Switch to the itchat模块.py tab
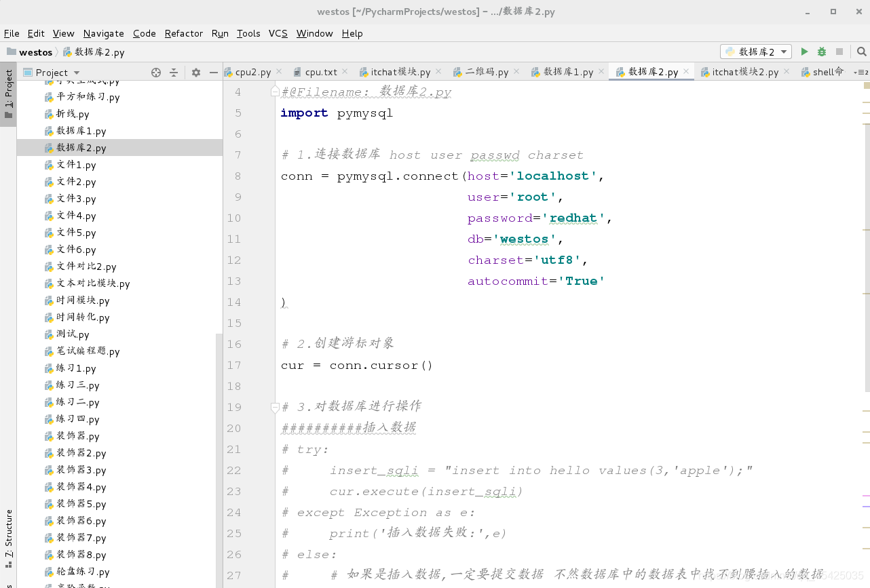Viewport: 870px width, 588px height. [x=400, y=72]
